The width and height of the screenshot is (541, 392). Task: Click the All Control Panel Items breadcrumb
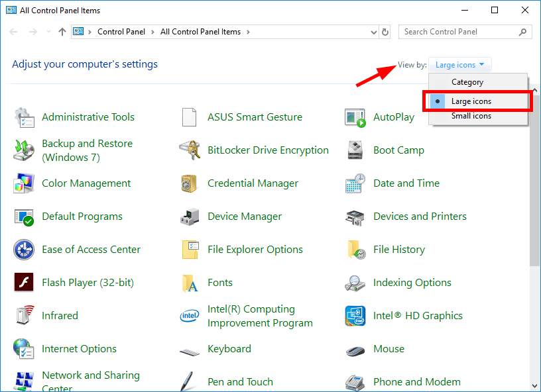click(x=200, y=32)
